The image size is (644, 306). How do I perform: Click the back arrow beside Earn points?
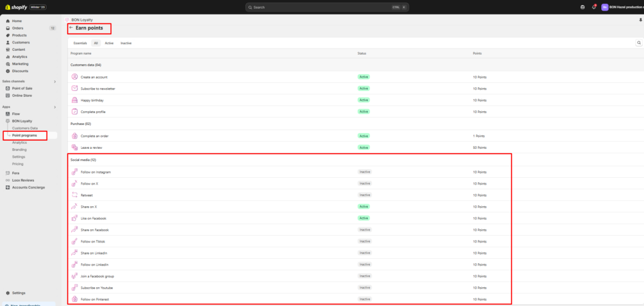click(x=71, y=28)
